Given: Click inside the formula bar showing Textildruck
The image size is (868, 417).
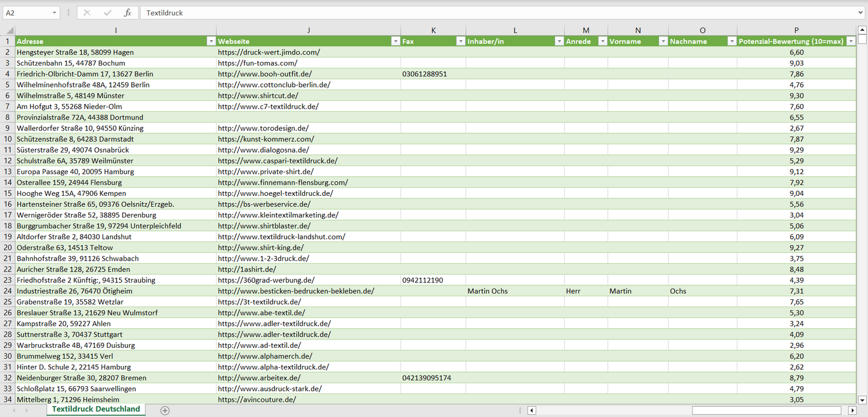Looking at the screenshot, I should point(481,13).
